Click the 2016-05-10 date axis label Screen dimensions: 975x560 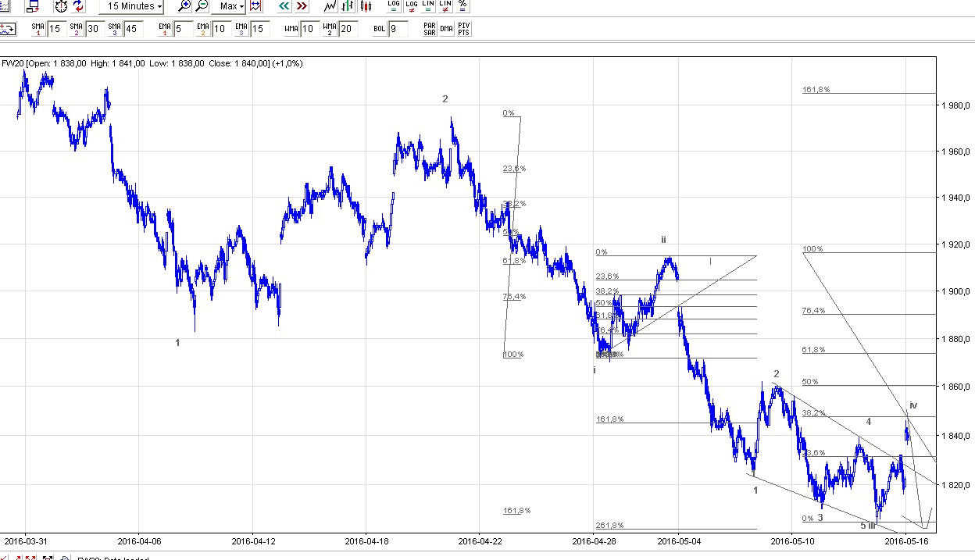(x=791, y=540)
